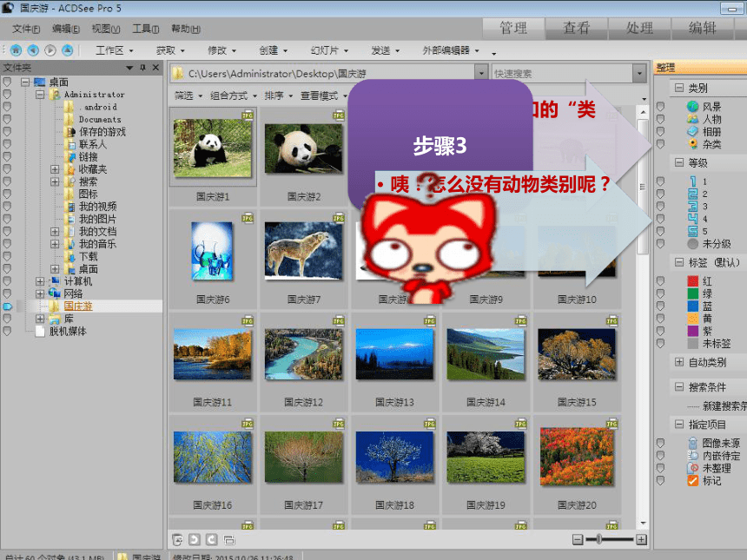Switch to the 处理 mode tab

click(639, 28)
